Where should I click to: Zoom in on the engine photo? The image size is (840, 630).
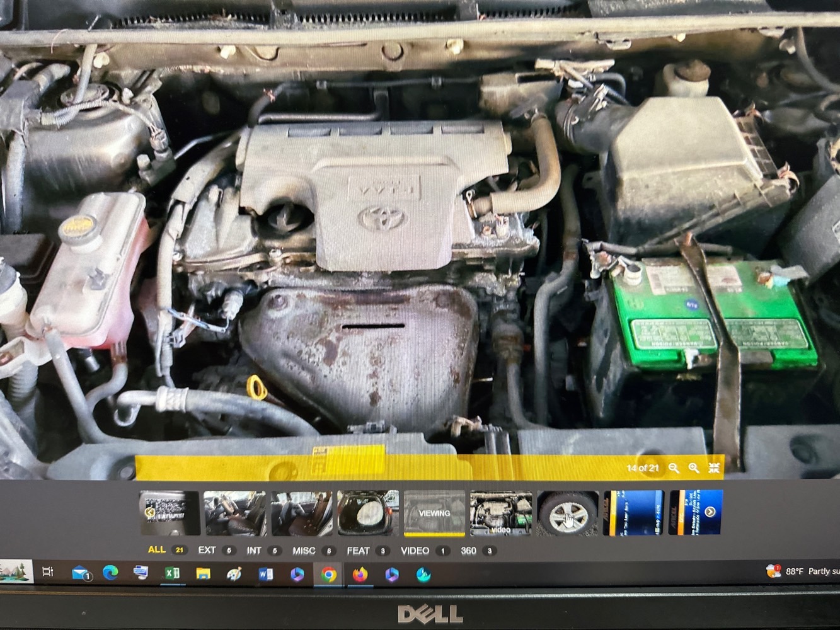pos(694,468)
